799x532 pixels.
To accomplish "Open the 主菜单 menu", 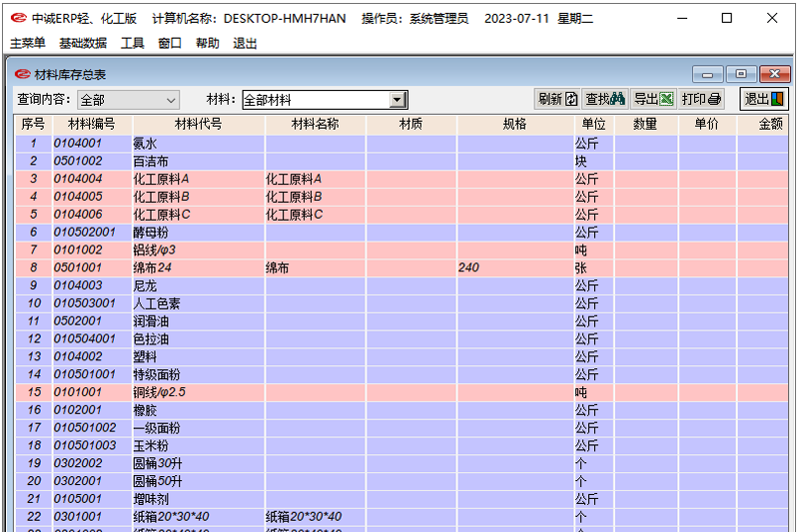I will 28,43.
